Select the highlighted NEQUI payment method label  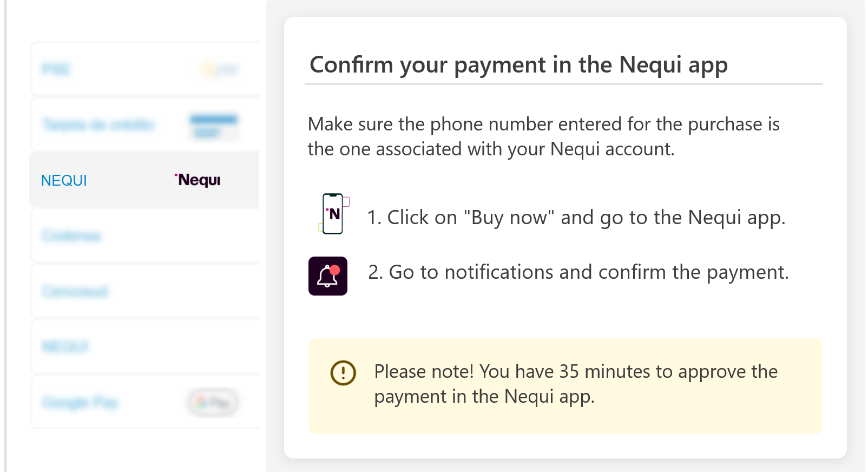64,180
